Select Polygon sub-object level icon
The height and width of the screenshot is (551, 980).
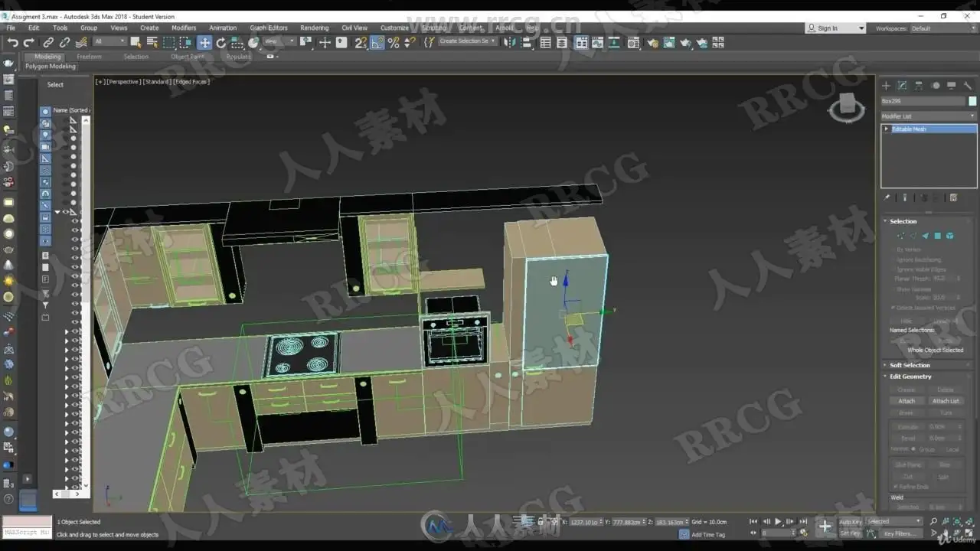(937, 236)
